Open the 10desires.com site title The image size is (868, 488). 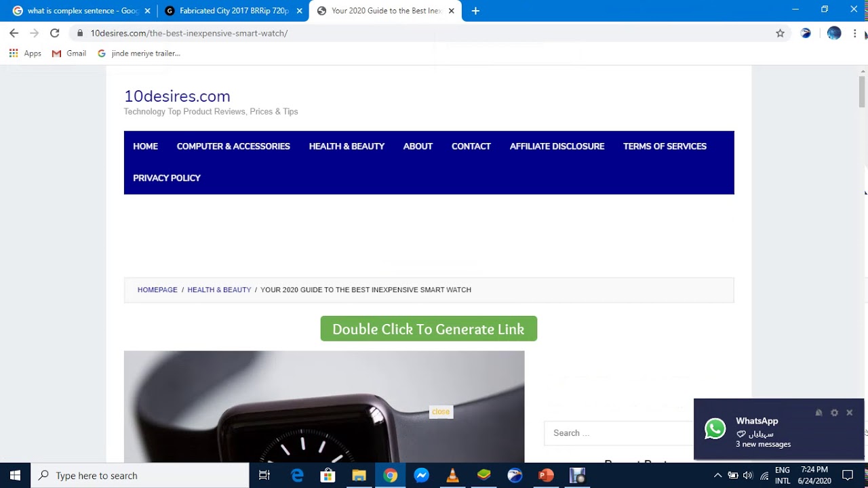click(177, 96)
